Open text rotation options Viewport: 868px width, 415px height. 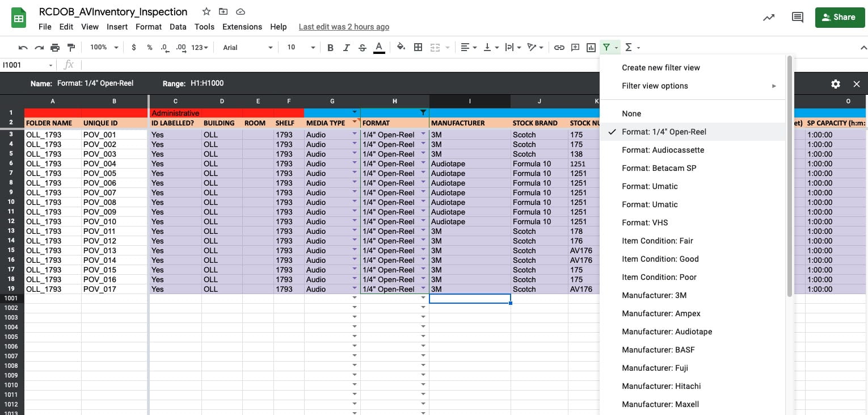click(x=535, y=48)
